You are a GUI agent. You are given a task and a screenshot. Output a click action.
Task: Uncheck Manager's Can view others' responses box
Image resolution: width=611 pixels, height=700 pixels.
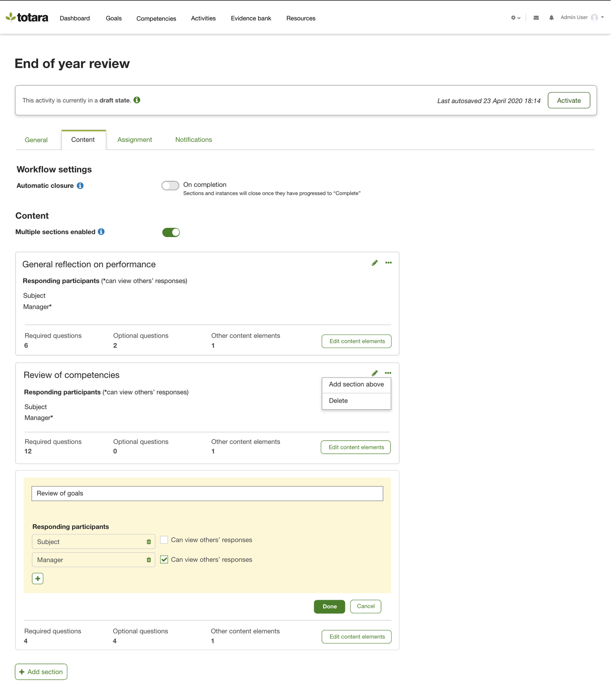(164, 560)
